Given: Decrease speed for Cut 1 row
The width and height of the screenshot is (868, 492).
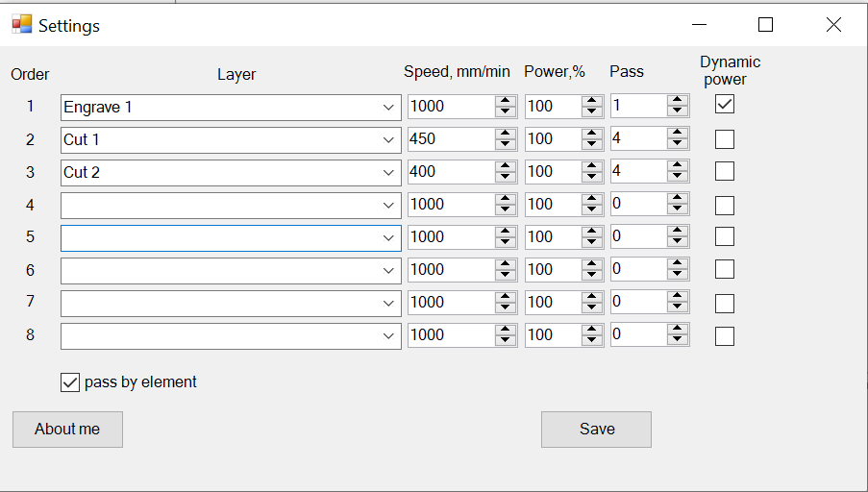Looking at the screenshot, I should [x=506, y=145].
